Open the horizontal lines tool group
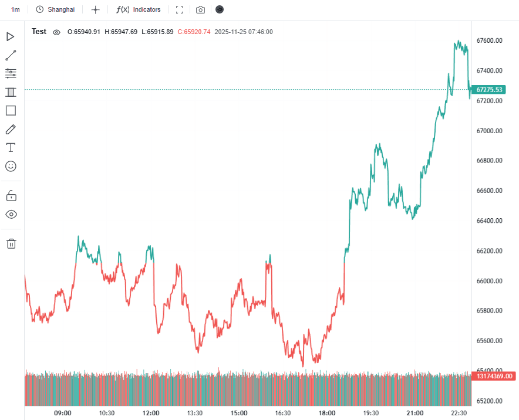 [11, 73]
